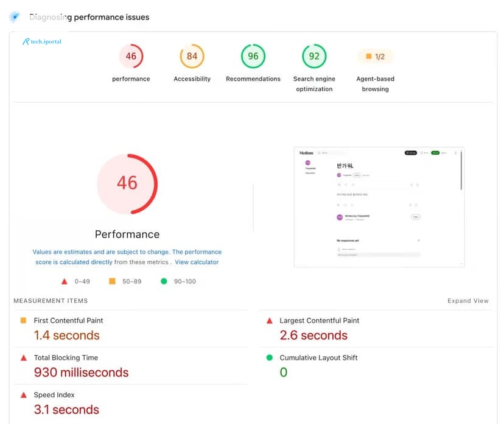Click the Diagnosing performance issues title
The width and height of the screenshot is (504, 424).
[x=89, y=17]
